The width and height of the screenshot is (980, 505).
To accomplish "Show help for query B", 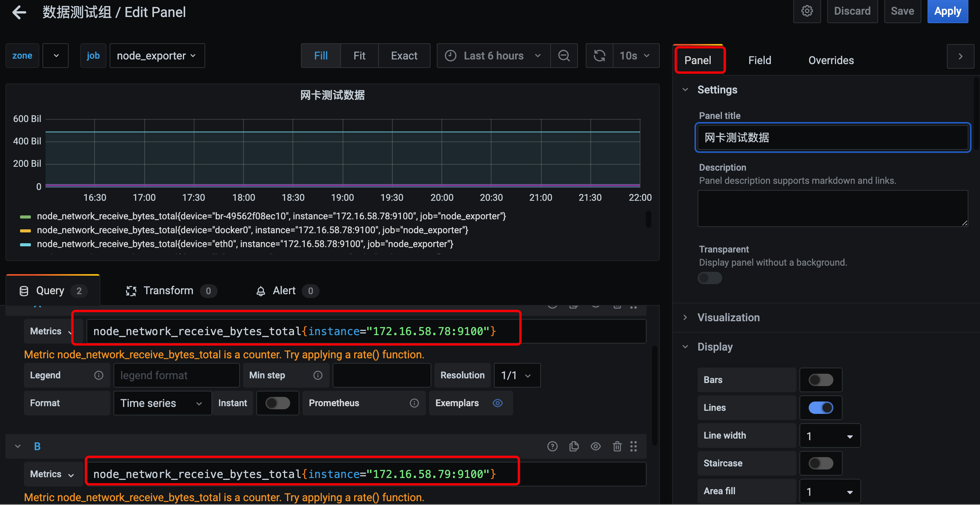I will (x=553, y=446).
